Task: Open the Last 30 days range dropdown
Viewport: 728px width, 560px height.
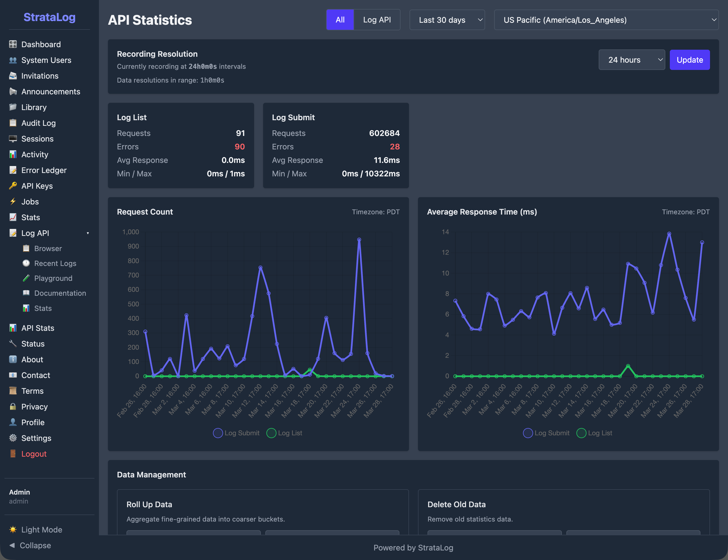Action: click(447, 20)
